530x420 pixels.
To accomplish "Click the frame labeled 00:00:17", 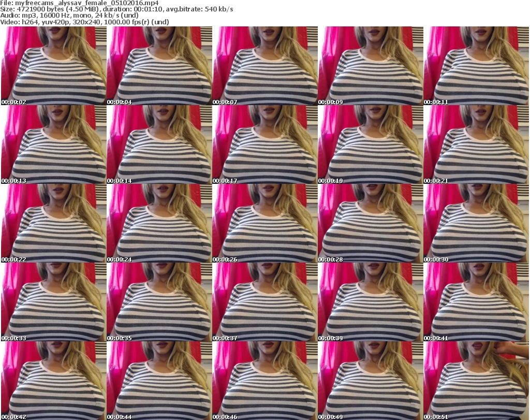I will 265,144.
